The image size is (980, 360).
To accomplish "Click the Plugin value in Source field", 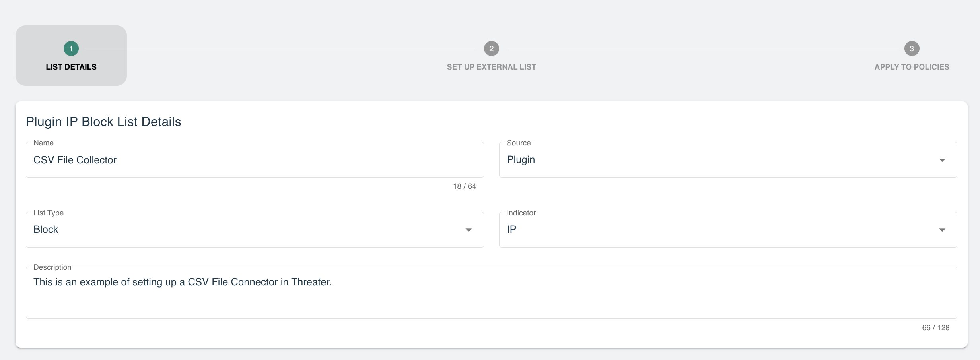I will coord(521,160).
